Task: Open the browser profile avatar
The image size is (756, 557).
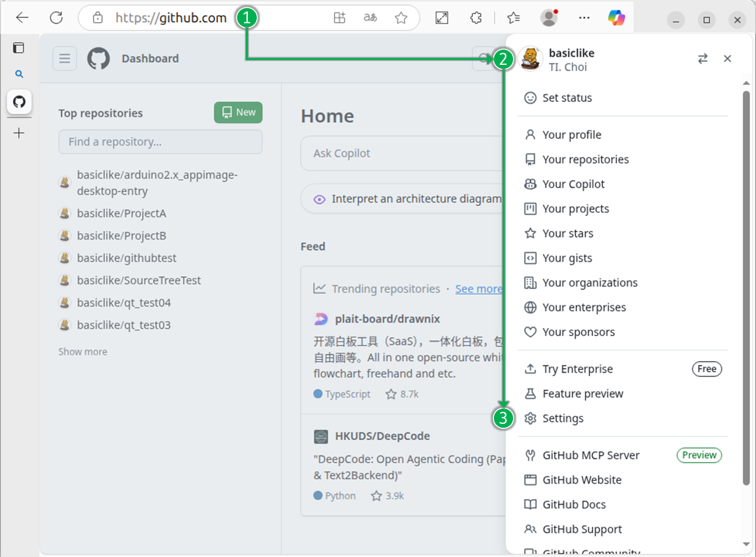Action: coord(549,18)
